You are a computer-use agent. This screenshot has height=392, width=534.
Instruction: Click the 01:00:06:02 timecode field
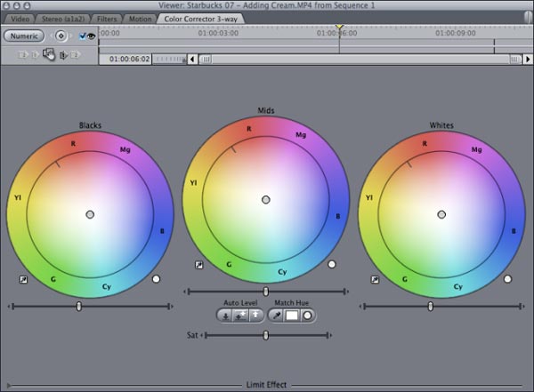click(x=125, y=60)
